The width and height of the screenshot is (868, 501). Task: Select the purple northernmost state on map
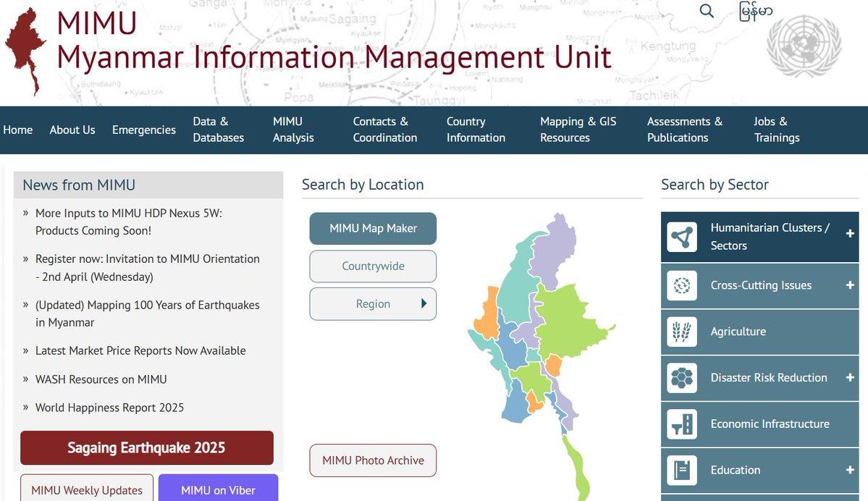554,249
